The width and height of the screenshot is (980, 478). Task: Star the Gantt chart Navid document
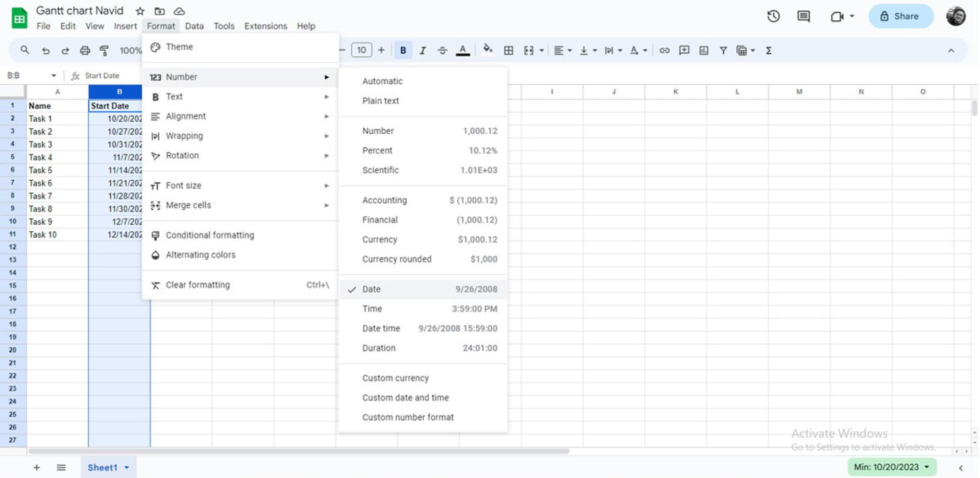pyautogui.click(x=140, y=11)
